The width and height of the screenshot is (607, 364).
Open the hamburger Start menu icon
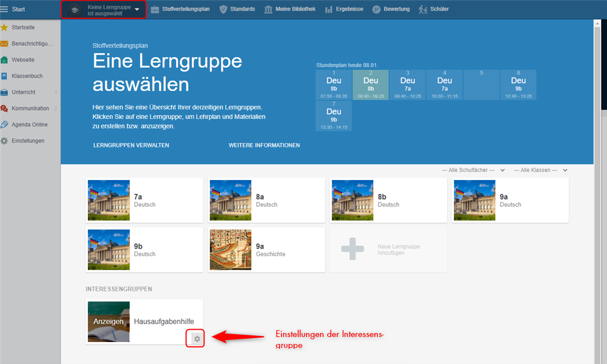coord(5,9)
